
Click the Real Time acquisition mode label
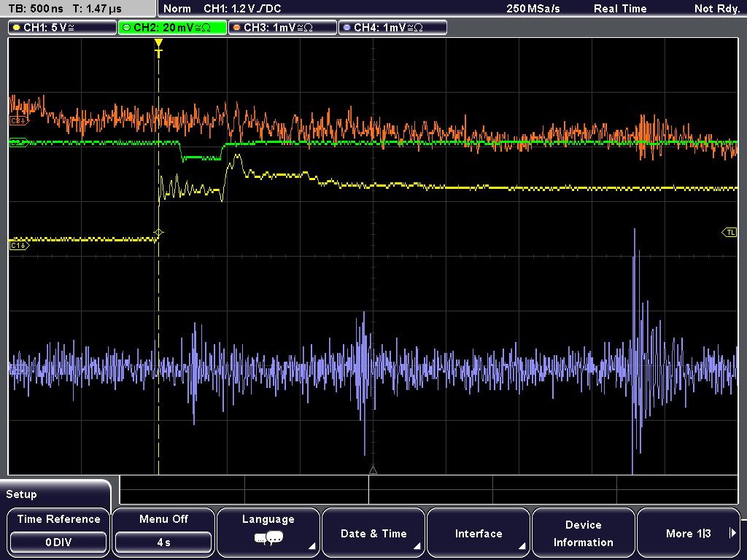click(x=620, y=9)
